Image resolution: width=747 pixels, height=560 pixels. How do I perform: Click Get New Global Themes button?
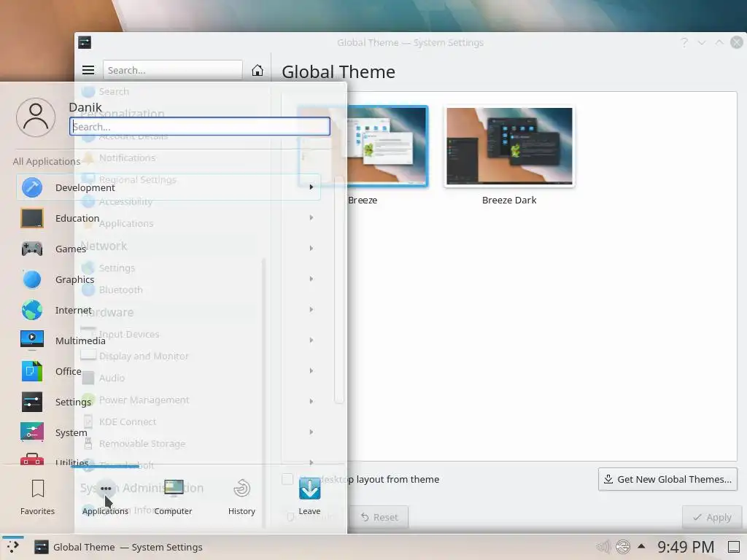pos(667,479)
